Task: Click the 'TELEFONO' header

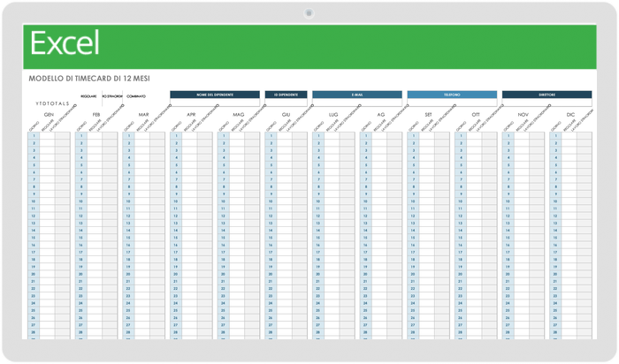Action: pyautogui.click(x=452, y=95)
